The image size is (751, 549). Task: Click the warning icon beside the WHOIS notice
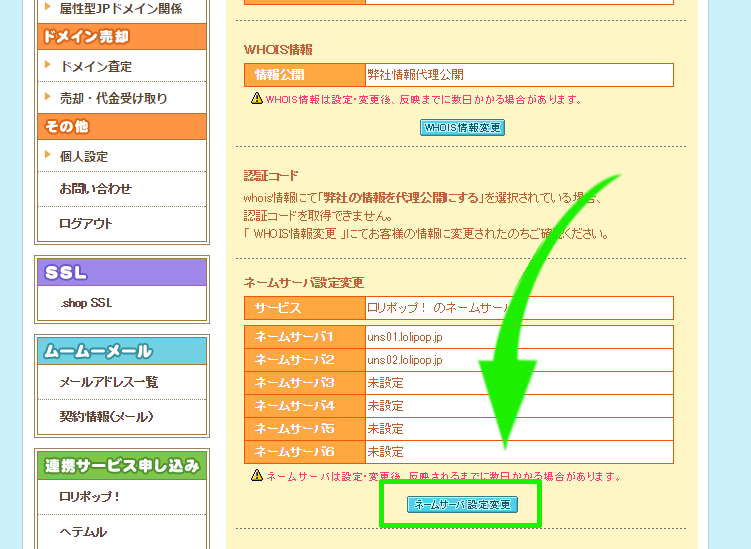click(x=257, y=99)
